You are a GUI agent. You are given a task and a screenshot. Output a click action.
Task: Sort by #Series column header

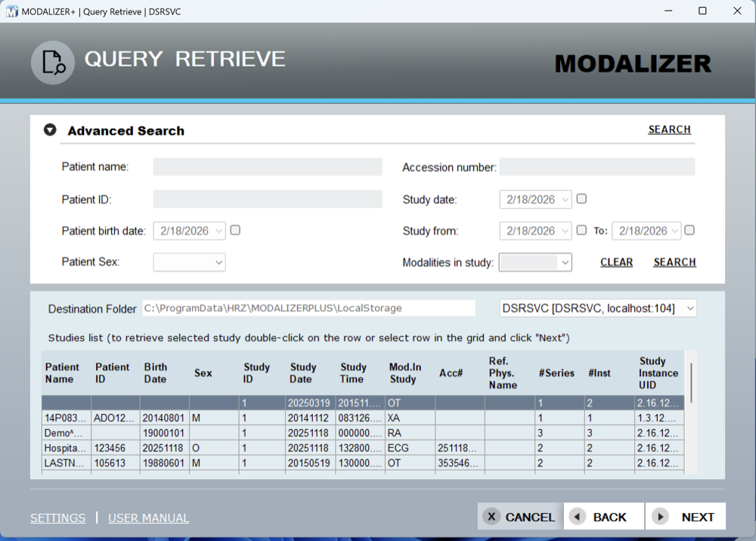559,373
